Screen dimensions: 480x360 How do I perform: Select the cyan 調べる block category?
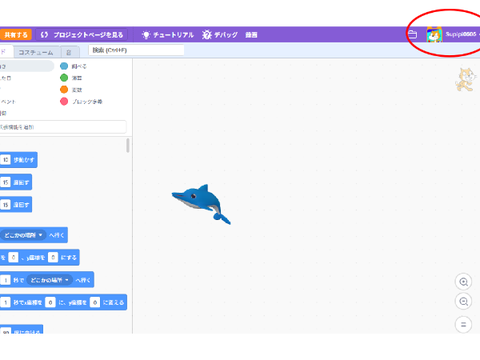(x=73, y=66)
